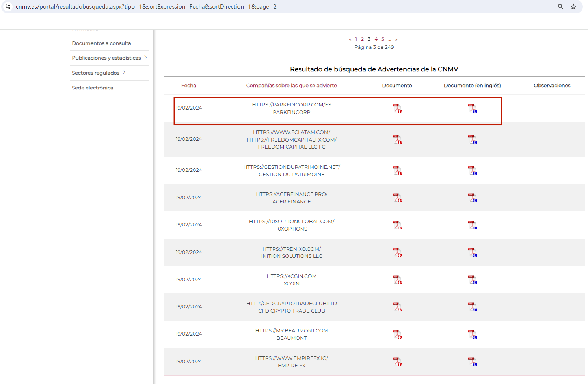Expand Publicaciones y estadísticas submenu
Viewport: 588px width, 384px height.
[x=145, y=58]
